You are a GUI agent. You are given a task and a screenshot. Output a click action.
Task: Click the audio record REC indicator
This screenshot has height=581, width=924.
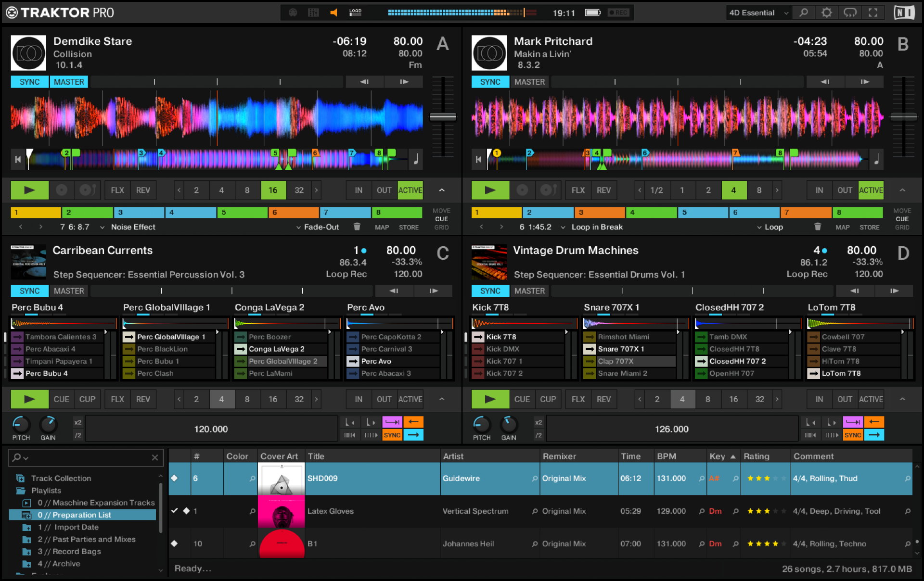pyautogui.click(x=618, y=13)
